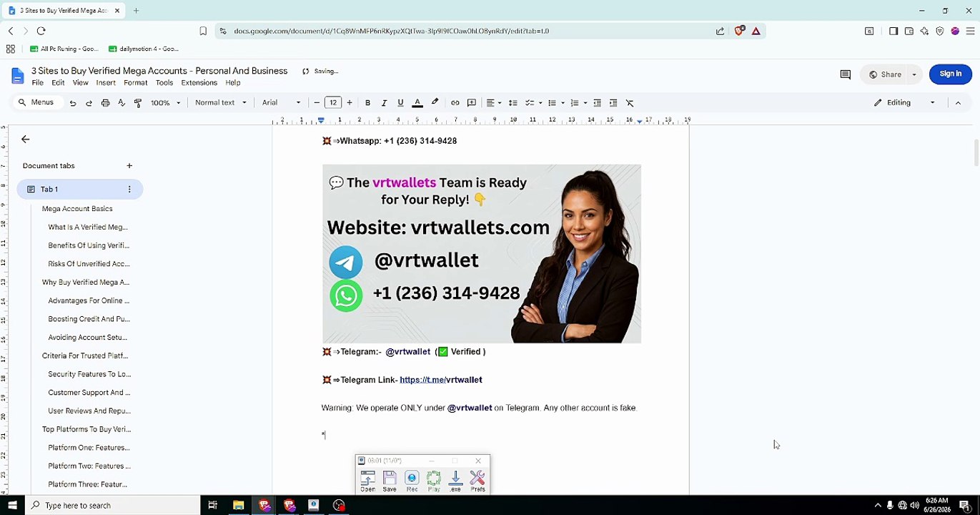980x515 pixels.
Task: Open the Extensions menu
Action: coord(199,83)
